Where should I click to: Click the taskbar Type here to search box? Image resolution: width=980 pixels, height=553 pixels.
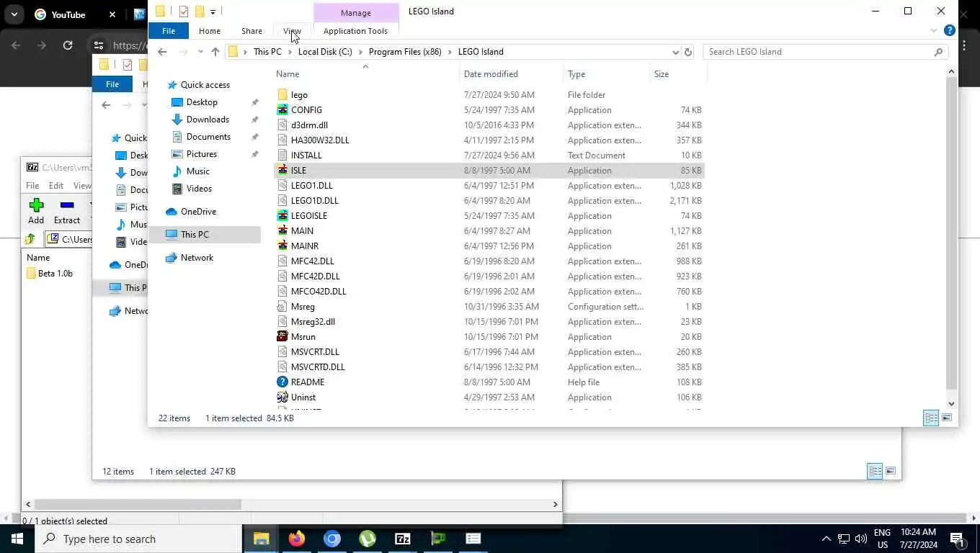138,539
